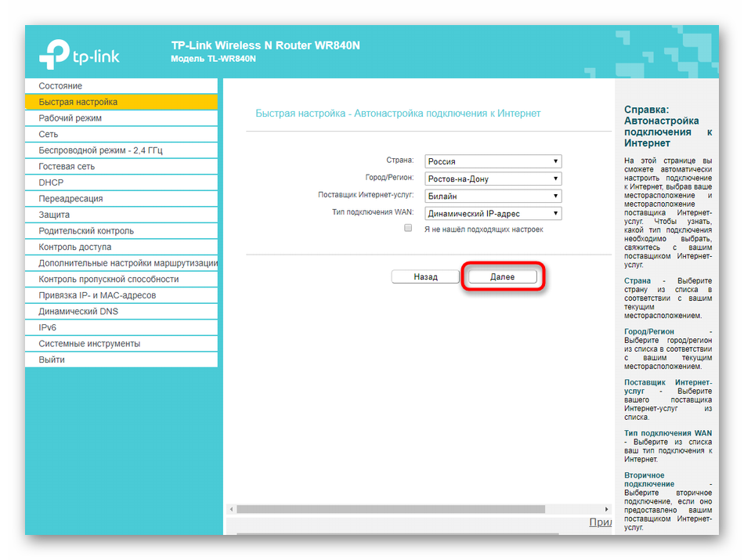Select Гостевая сеть in the sidebar
Screen dimensions: 744x560
click(x=67, y=167)
